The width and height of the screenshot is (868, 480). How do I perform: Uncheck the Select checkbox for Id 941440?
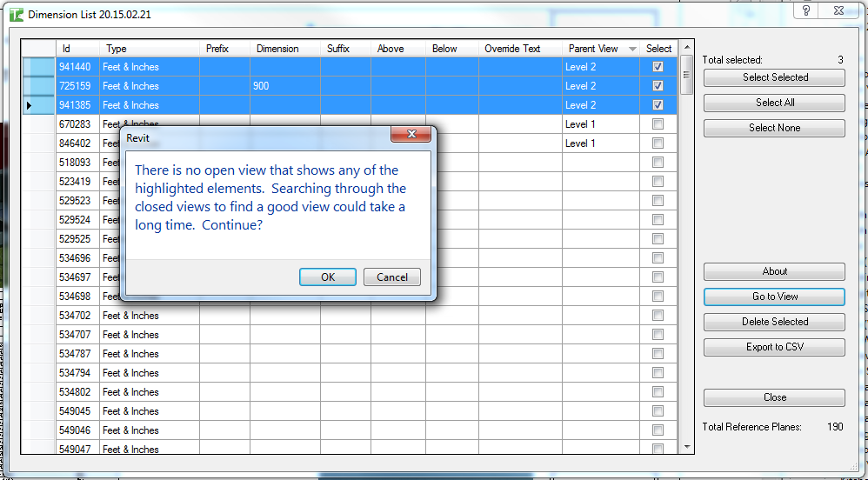point(658,67)
